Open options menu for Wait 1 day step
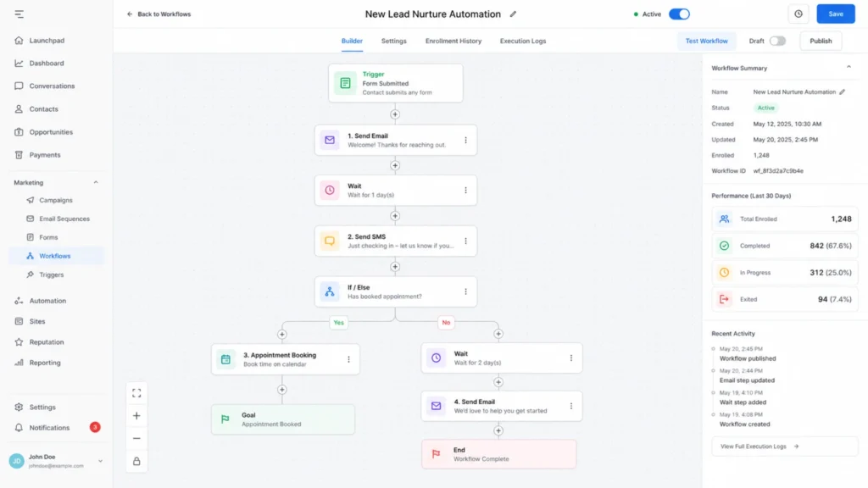 coord(465,191)
